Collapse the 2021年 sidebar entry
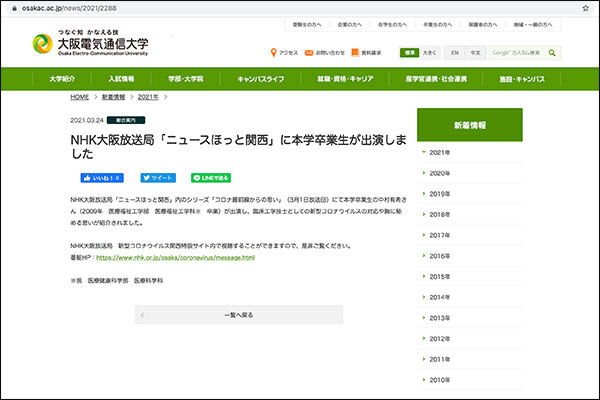 pos(470,152)
